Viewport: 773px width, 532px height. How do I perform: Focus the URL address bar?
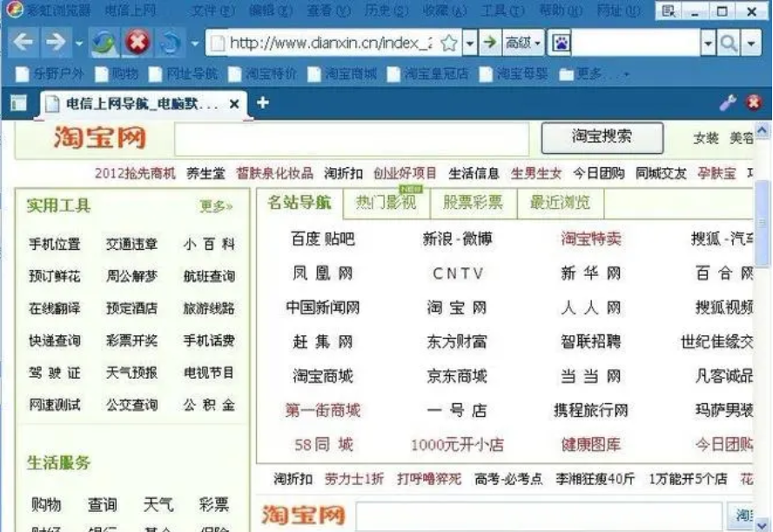click(330, 44)
